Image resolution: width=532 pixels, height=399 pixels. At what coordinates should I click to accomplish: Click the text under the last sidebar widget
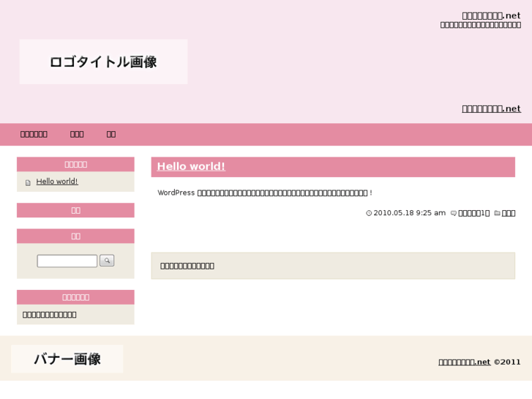50,315
